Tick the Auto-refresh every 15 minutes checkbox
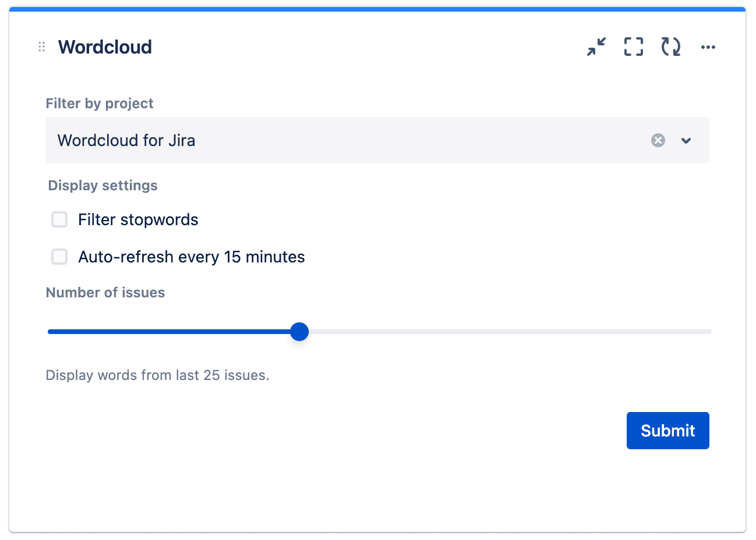This screenshot has width=756, height=540. (x=59, y=257)
